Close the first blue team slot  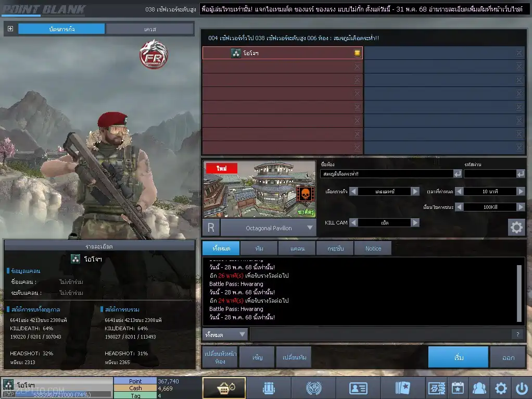[519, 53]
